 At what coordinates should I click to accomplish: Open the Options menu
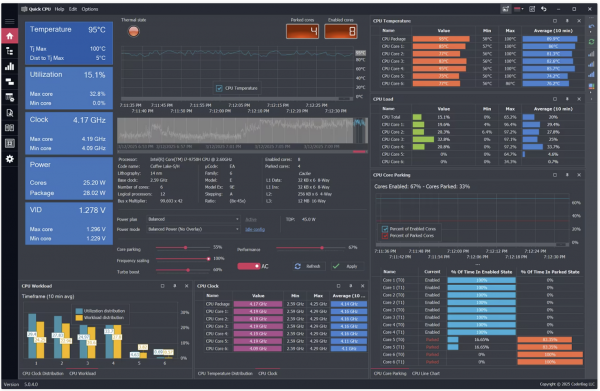click(x=90, y=9)
